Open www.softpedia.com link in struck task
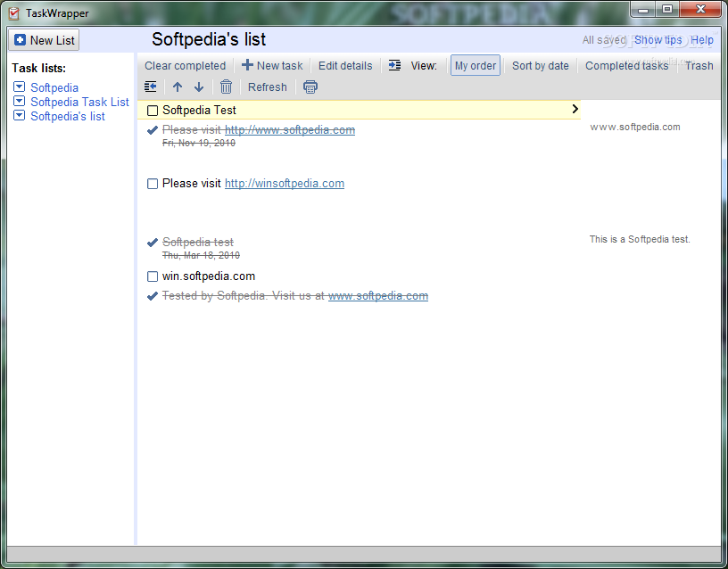This screenshot has height=569, width=728. [378, 295]
